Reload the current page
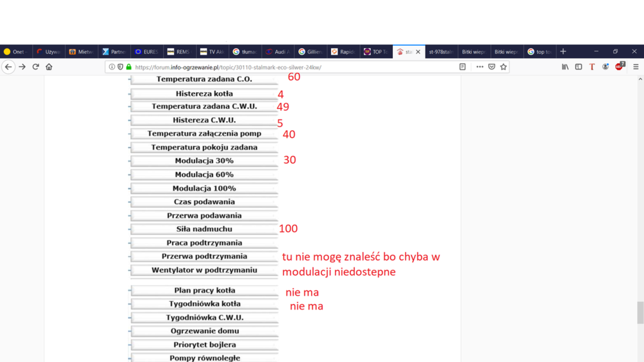Screen dimensions: 644x362 coord(35,67)
